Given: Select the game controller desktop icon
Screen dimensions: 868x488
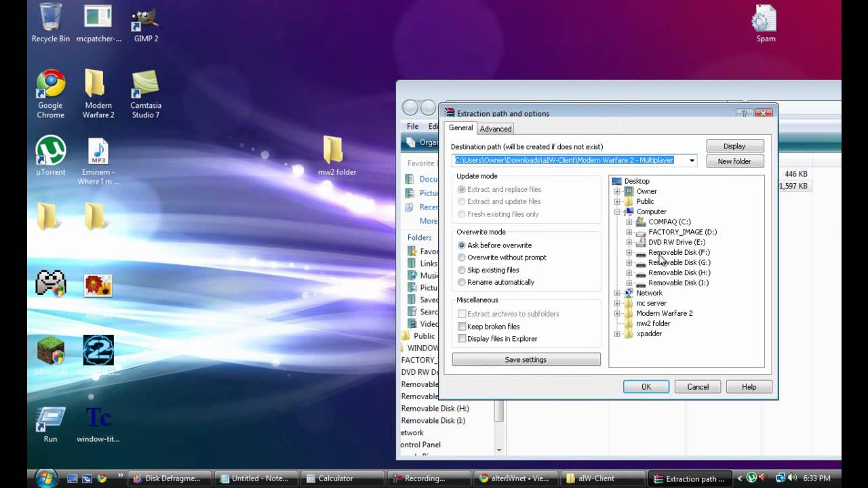Looking at the screenshot, I should coord(50,283).
